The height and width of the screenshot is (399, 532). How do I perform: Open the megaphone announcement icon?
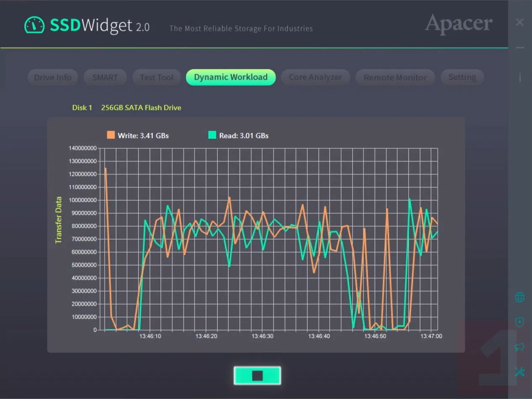tap(520, 347)
